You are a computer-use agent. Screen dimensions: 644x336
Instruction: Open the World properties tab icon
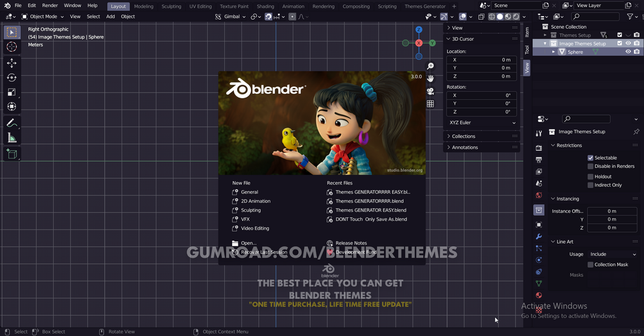click(538, 196)
